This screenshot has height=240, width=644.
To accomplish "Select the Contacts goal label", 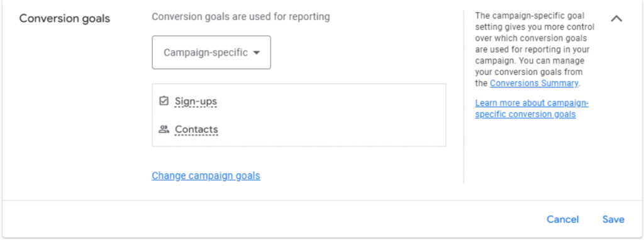I will (196, 129).
